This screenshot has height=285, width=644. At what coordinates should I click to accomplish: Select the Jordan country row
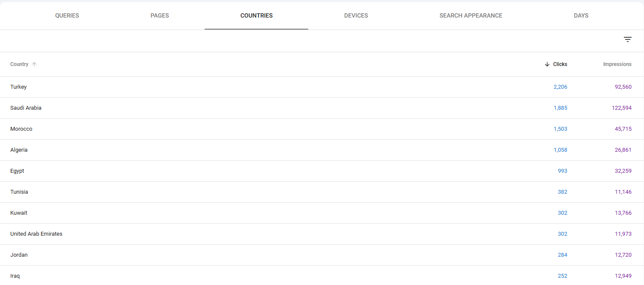[322, 255]
